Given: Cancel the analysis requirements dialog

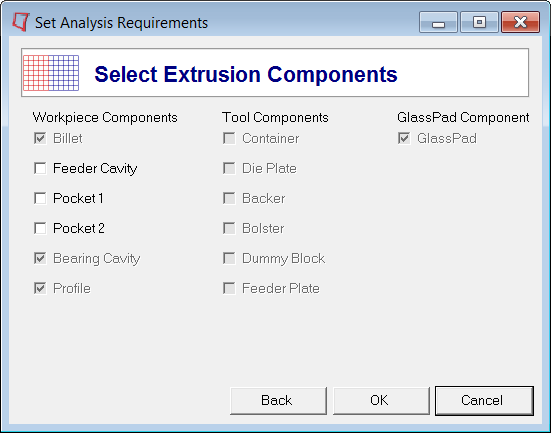Looking at the screenshot, I should [484, 401].
